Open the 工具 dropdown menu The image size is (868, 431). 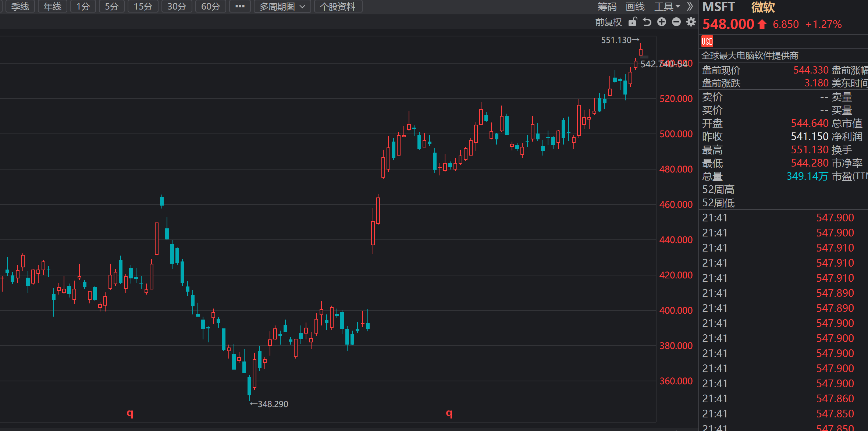coord(667,7)
